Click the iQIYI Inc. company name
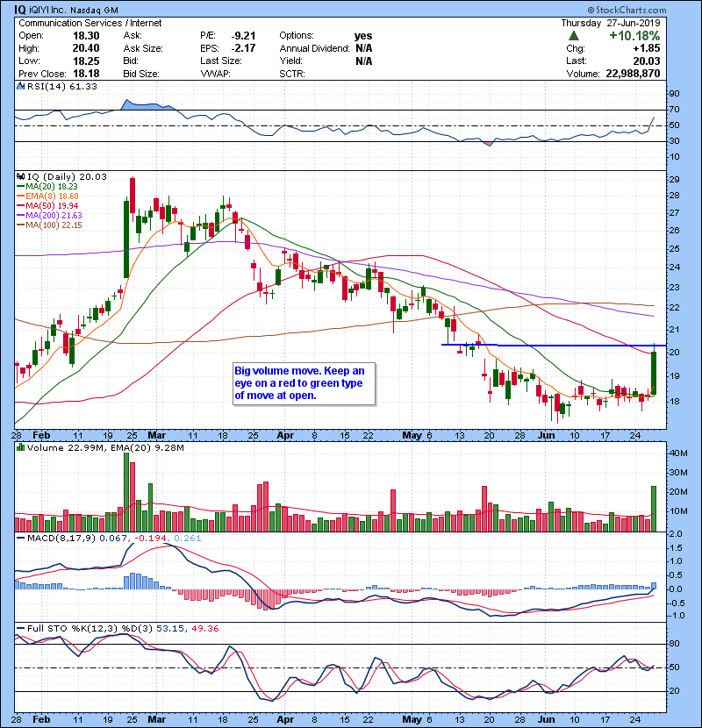Screen dimensions: 702x728 tap(48, 10)
